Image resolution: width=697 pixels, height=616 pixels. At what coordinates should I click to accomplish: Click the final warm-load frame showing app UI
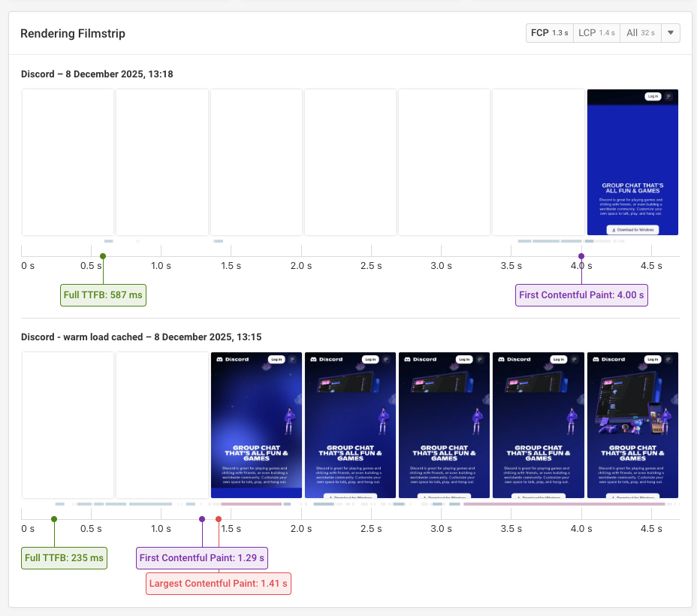(x=632, y=424)
